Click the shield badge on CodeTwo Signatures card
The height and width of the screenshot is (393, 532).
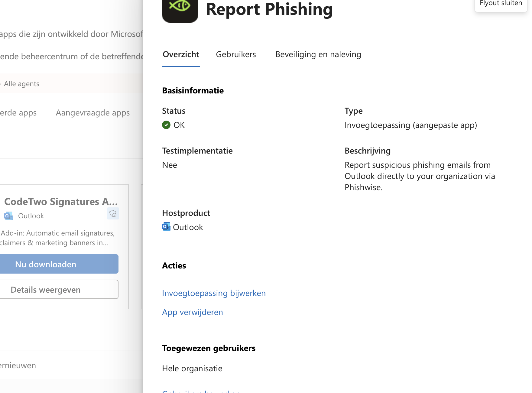(x=113, y=213)
